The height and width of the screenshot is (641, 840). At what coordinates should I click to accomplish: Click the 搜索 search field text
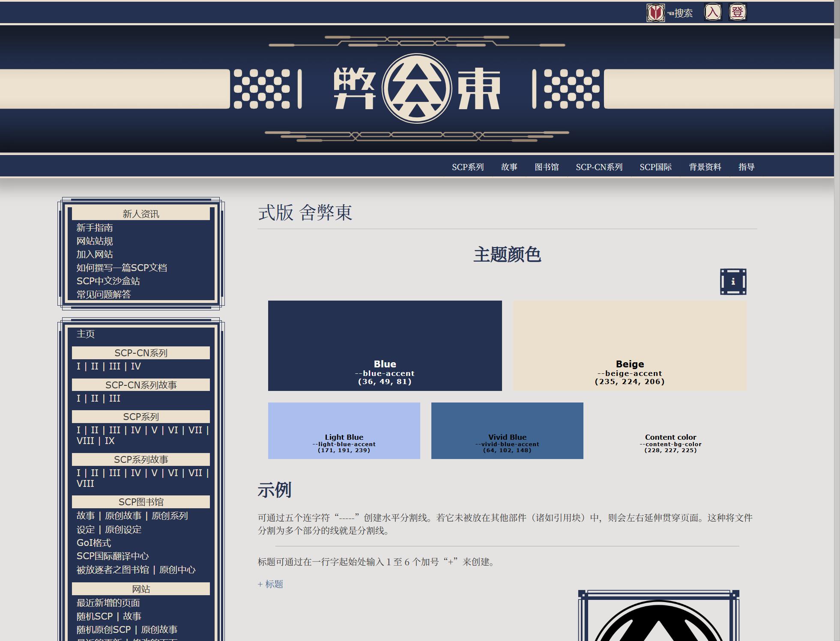(683, 13)
